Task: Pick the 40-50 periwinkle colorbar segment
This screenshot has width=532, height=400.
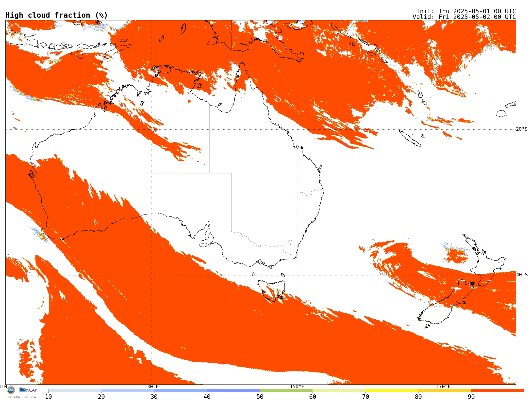Action: point(233,391)
